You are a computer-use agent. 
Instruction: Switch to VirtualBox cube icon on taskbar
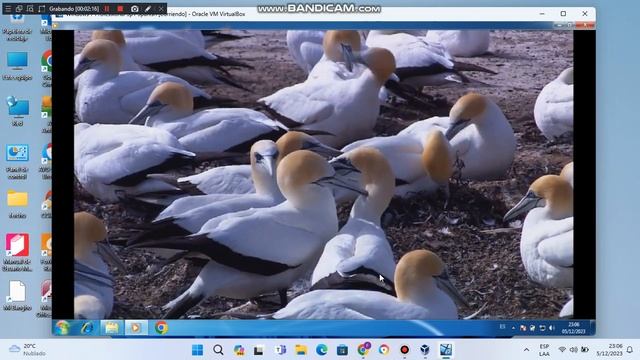pyautogui.click(x=425, y=350)
